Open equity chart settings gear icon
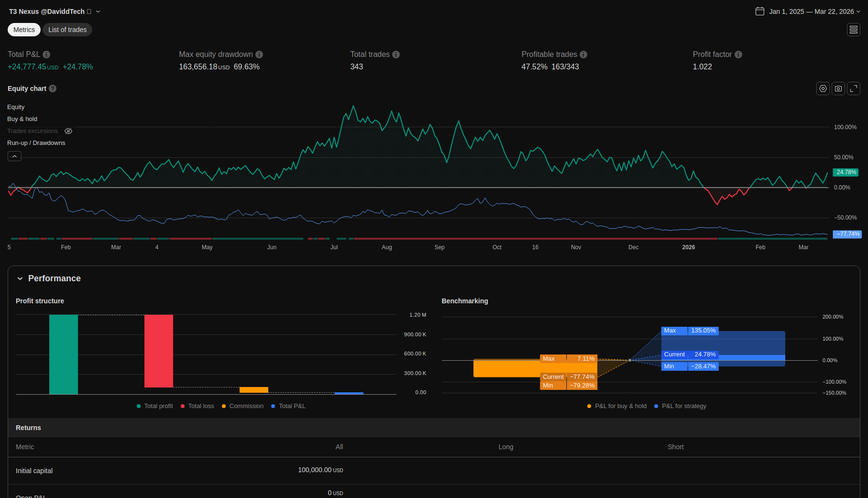Screen dimensions: 868x498 [x=823, y=89]
